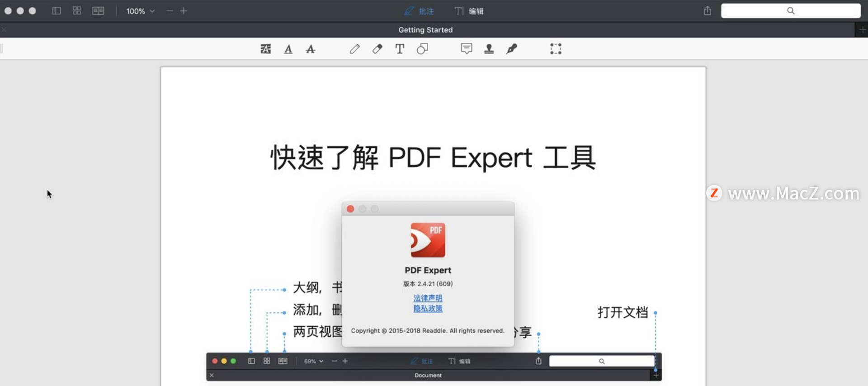
Task: Switch to page thumbnails grid view
Action: click(77, 11)
